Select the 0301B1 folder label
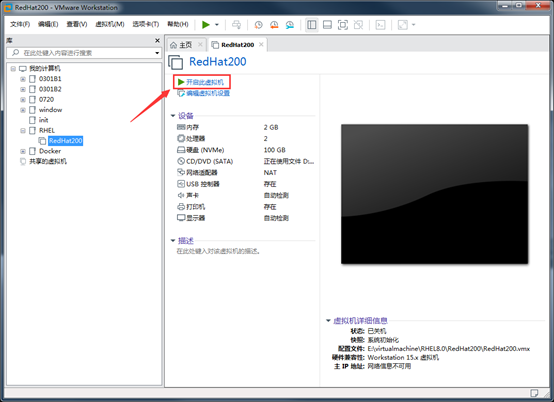 tap(50, 79)
